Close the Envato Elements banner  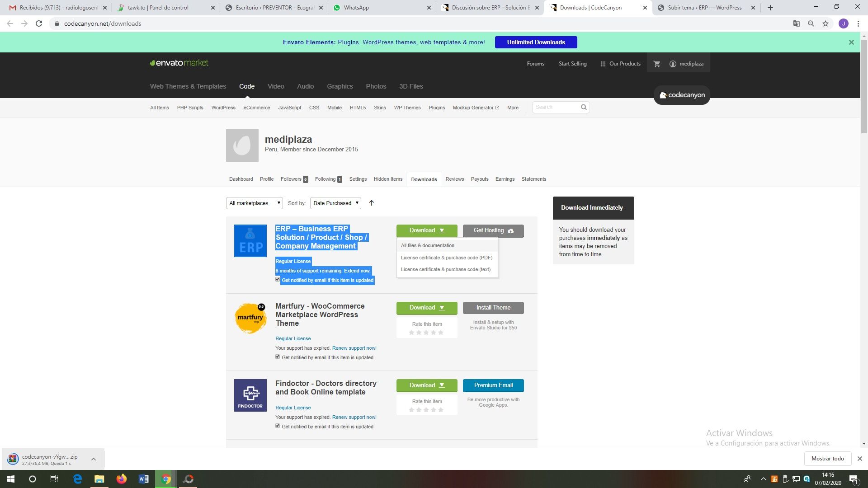tap(851, 42)
